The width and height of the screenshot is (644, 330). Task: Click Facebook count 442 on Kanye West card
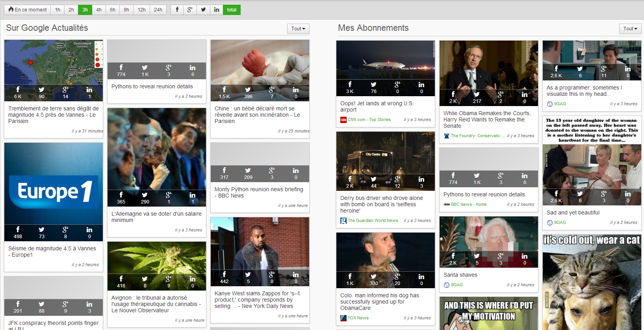[x=224, y=278]
